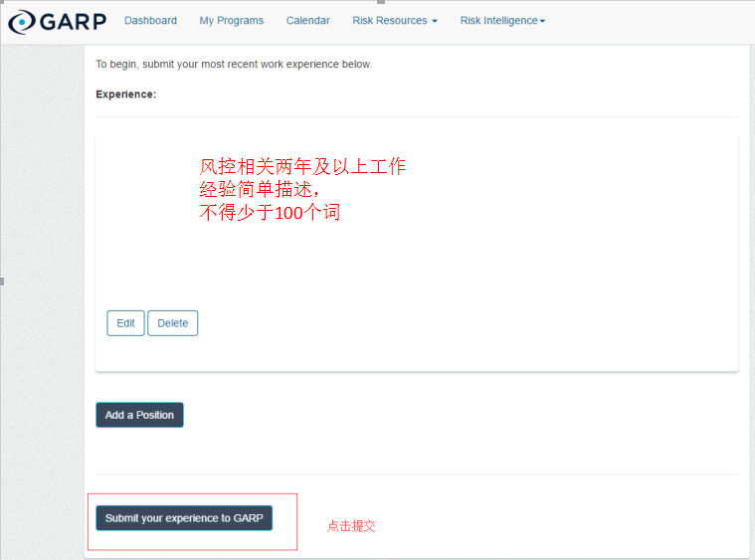Submit your experience to GARP
Image resolution: width=755 pixels, height=560 pixels.
tap(184, 518)
